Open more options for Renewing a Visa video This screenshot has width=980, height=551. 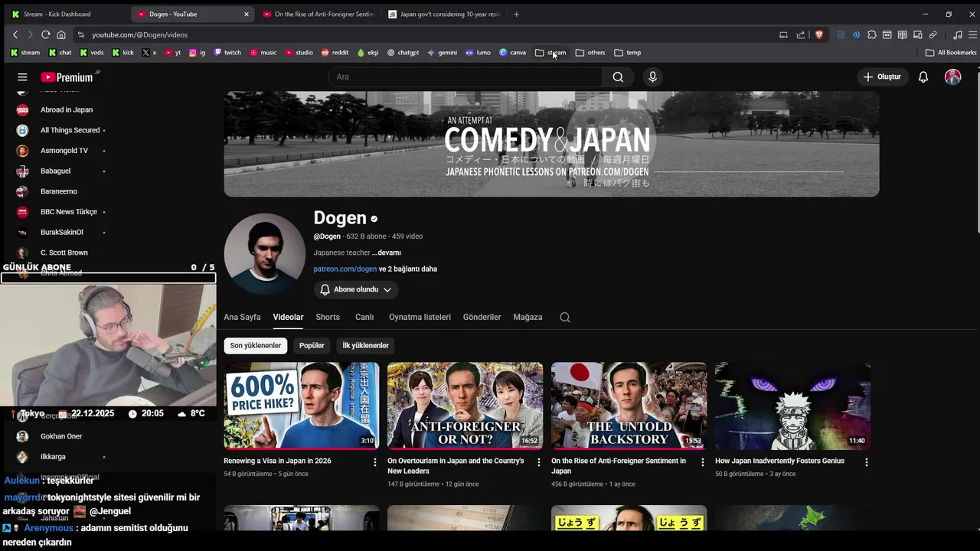(x=374, y=462)
